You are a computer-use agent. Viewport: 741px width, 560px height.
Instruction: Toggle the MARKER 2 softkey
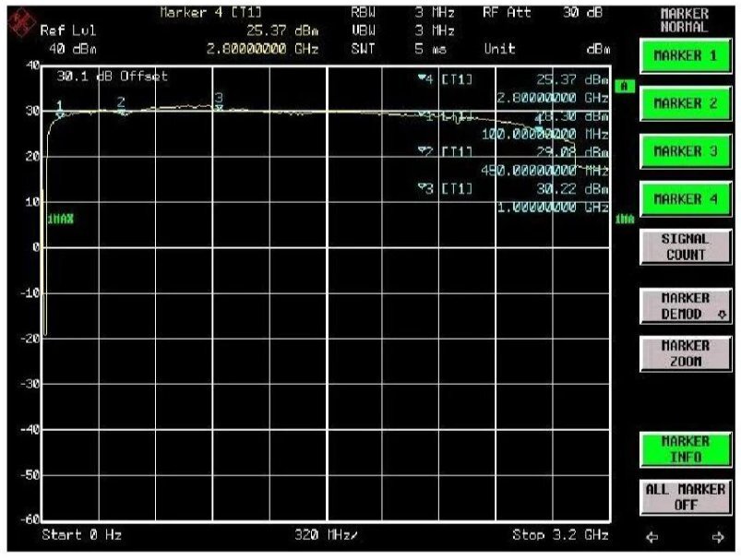coord(685,103)
